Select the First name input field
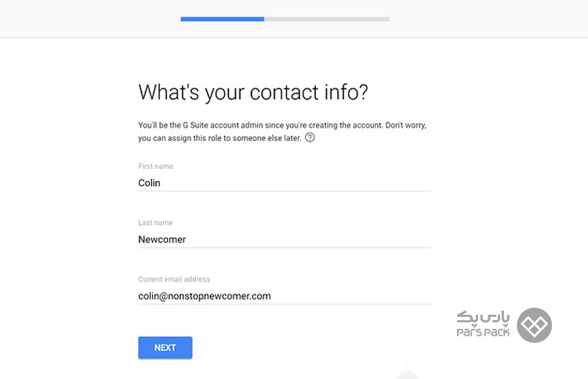Image resolution: width=588 pixels, height=379 pixels. coord(285,183)
